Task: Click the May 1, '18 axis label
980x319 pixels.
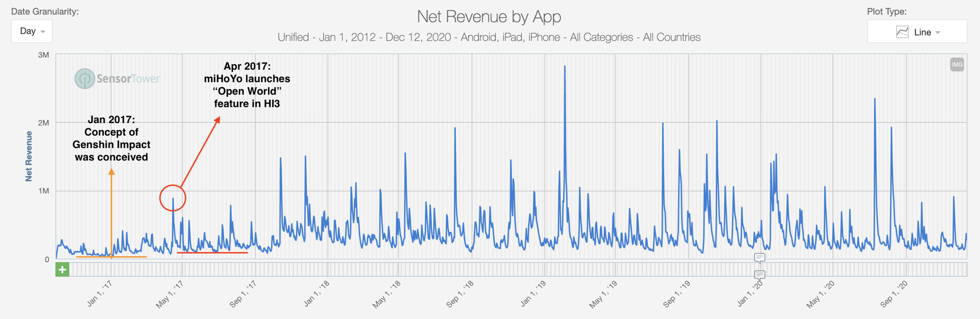Action: (x=386, y=294)
